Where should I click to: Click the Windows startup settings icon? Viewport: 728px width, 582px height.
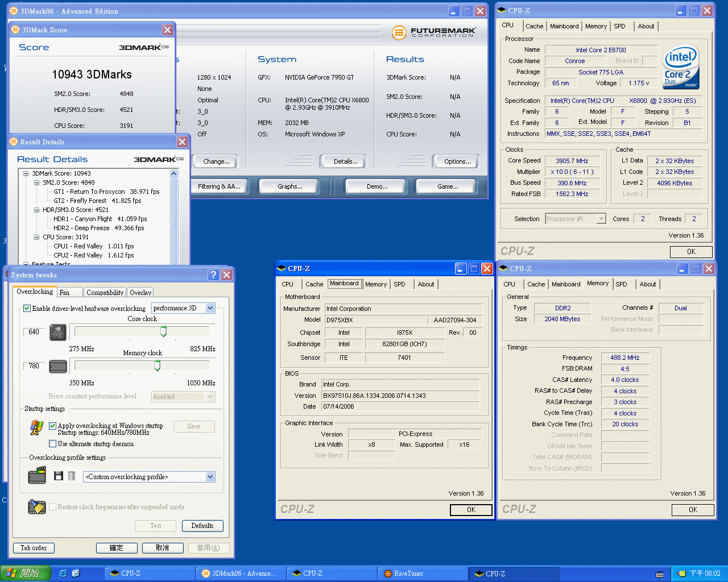coord(37,427)
